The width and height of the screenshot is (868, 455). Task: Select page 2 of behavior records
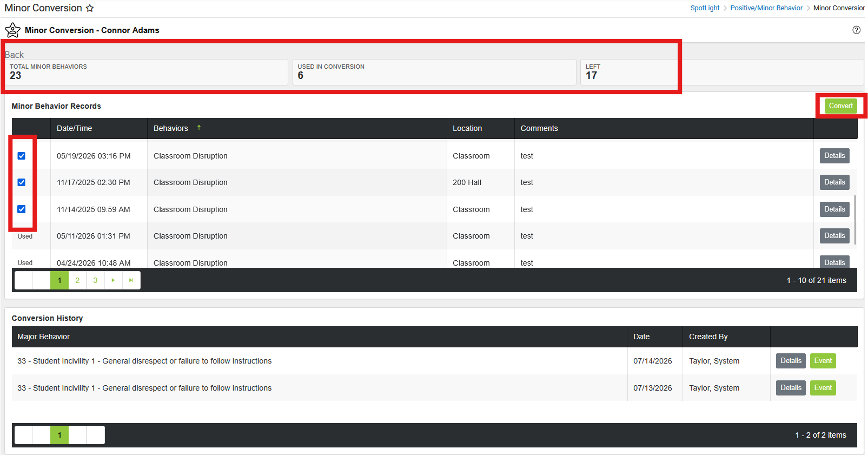(x=77, y=280)
